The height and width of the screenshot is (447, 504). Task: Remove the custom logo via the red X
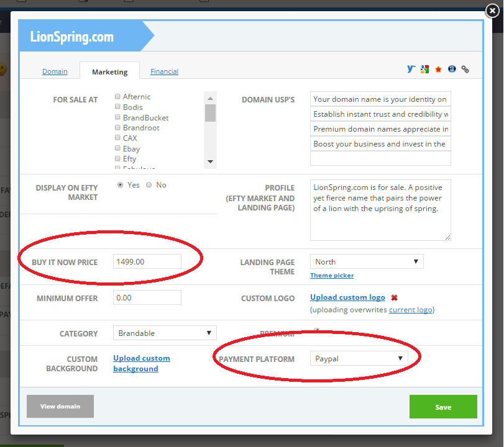pyautogui.click(x=394, y=297)
